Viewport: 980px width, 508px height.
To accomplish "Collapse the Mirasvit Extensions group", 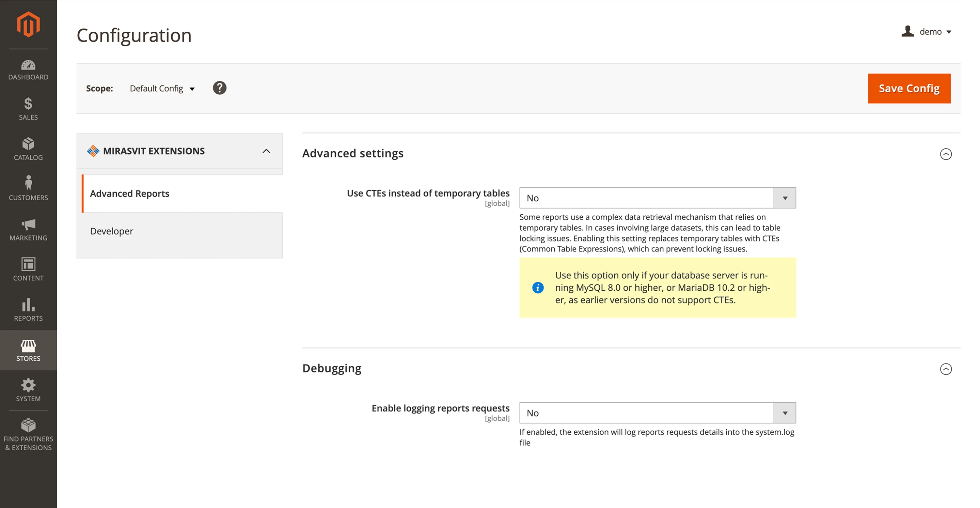I will pyautogui.click(x=267, y=151).
